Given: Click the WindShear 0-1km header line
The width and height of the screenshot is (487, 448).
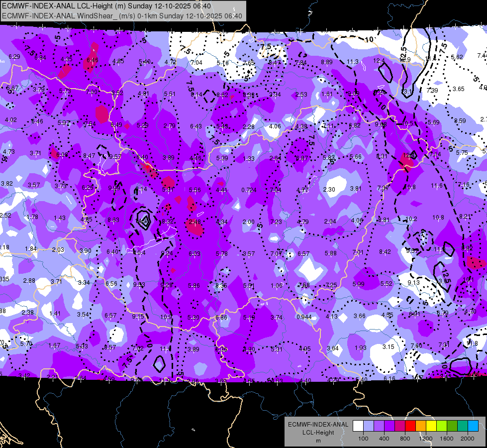Looking at the screenshot, I should click(122, 16).
